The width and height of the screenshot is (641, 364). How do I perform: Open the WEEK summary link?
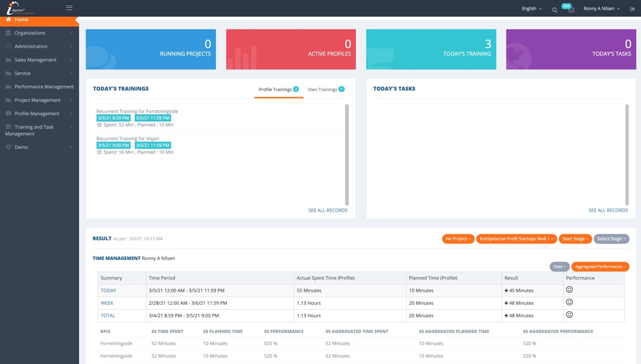(x=107, y=303)
